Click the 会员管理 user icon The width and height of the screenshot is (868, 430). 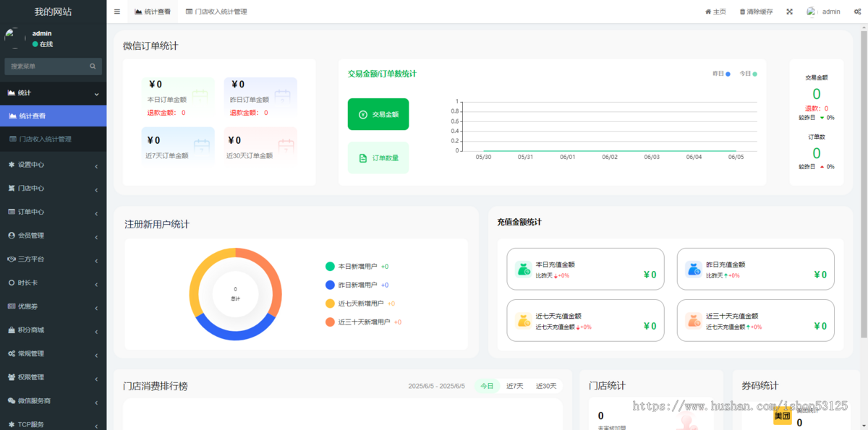point(12,236)
